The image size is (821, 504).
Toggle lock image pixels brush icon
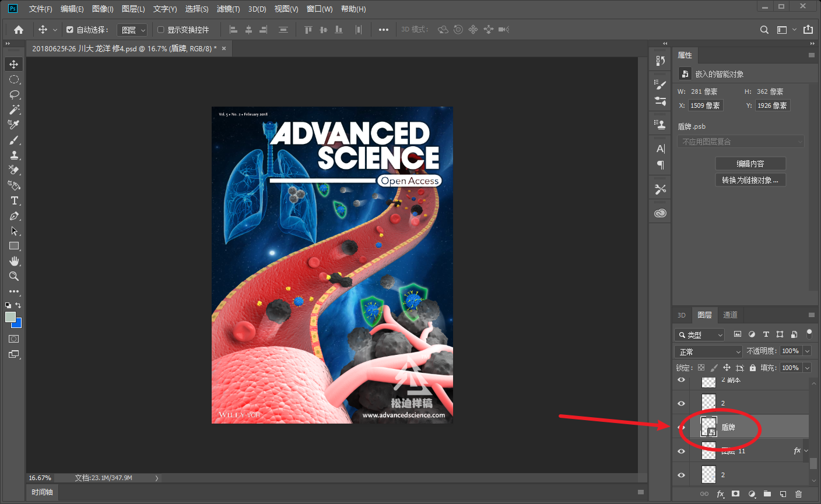tap(714, 368)
